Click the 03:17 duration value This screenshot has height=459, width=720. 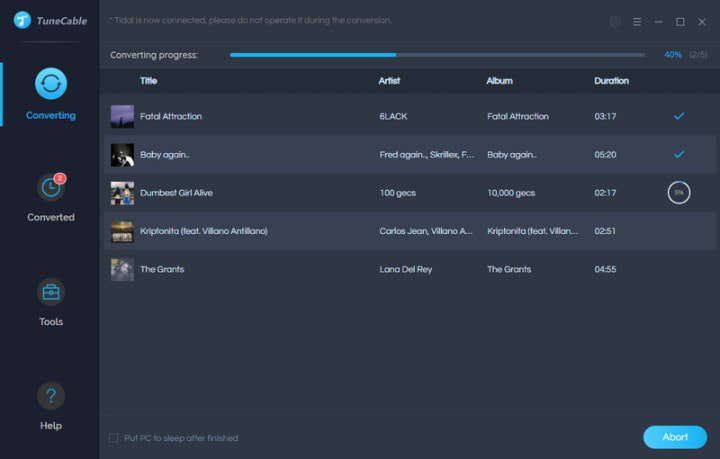(605, 116)
